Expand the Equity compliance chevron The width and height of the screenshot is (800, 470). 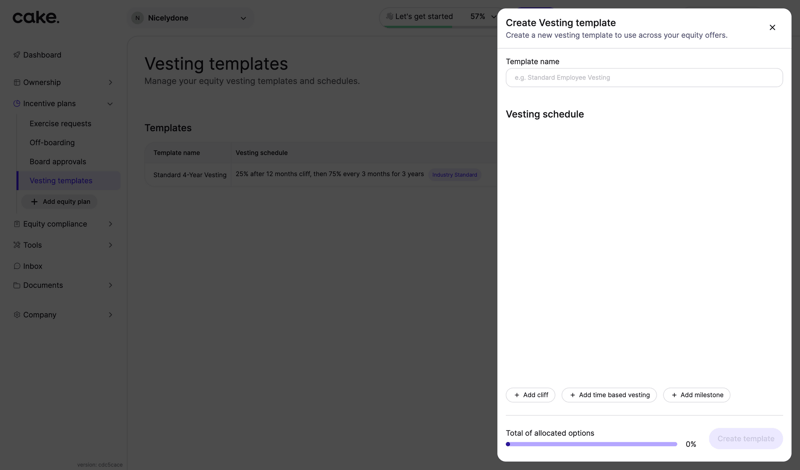[110, 224]
